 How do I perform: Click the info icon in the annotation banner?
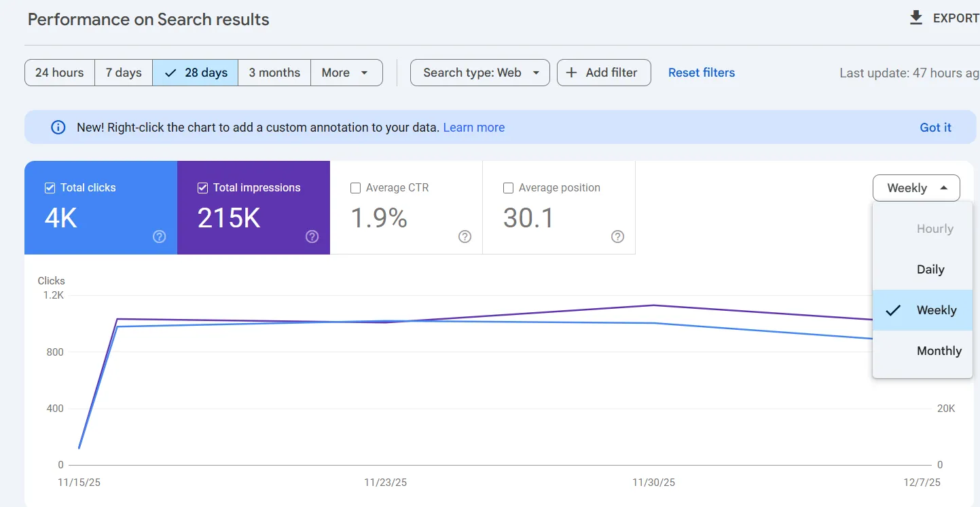click(58, 127)
